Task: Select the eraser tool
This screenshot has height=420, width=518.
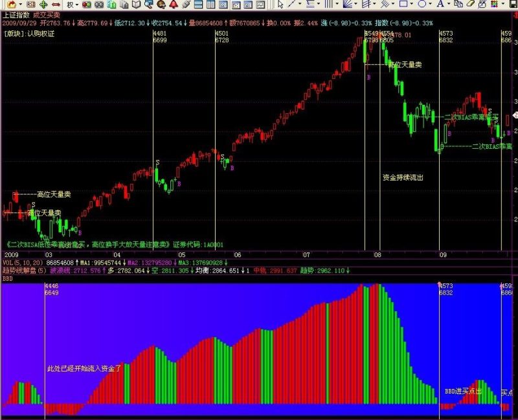Action: pyautogui.click(x=471, y=4)
